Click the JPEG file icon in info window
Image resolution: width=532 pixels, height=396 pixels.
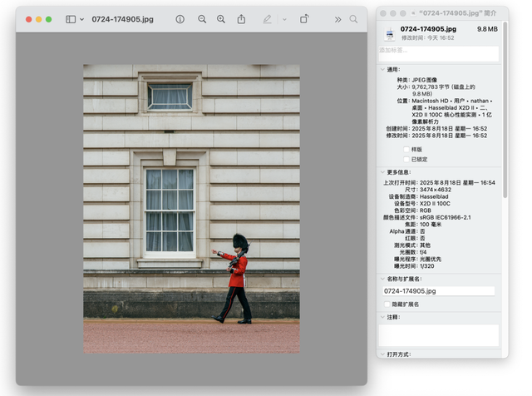point(390,34)
